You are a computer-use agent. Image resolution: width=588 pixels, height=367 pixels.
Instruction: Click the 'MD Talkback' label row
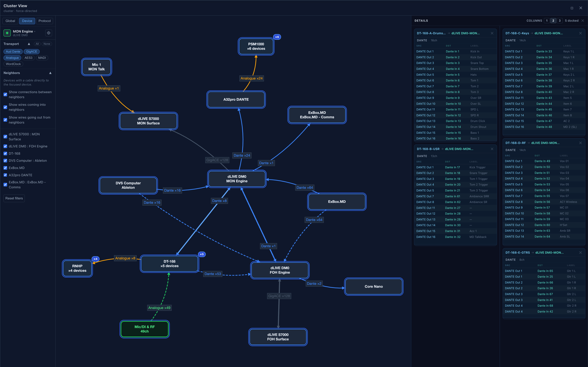[x=455, y=237]
